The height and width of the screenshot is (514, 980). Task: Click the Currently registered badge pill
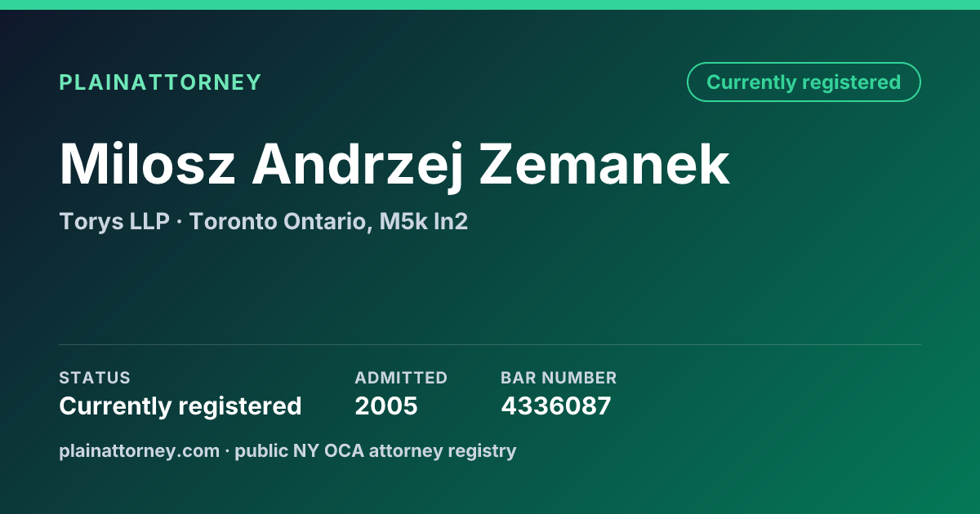click(x=804, y=82)
